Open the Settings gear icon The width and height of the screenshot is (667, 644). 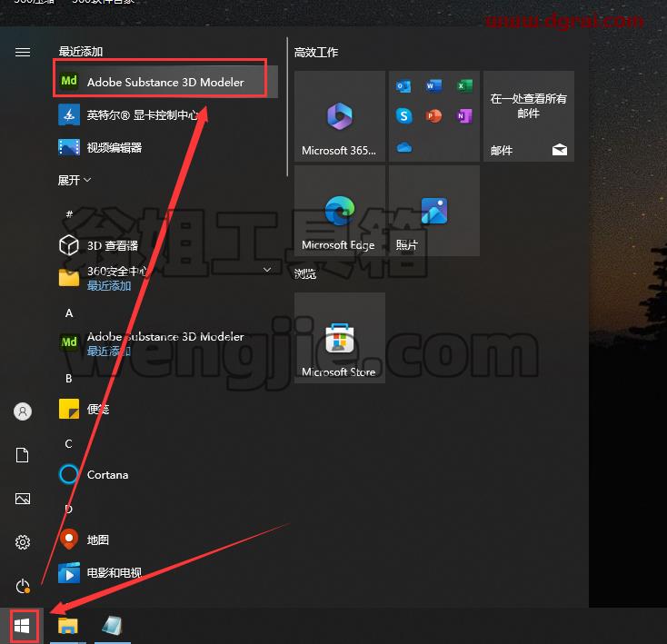(23, 542)
